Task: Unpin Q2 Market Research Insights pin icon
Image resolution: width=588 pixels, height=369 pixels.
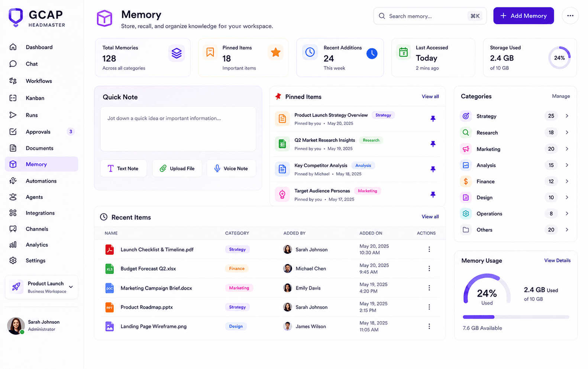Action: point(433,144)
